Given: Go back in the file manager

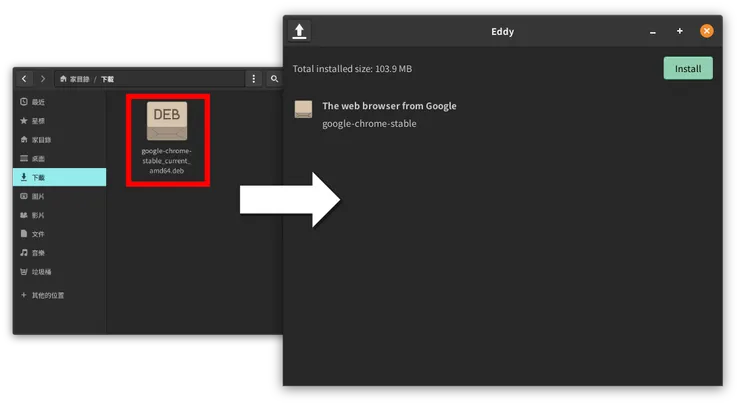Looking at the screenshot, I should [25, 79].
